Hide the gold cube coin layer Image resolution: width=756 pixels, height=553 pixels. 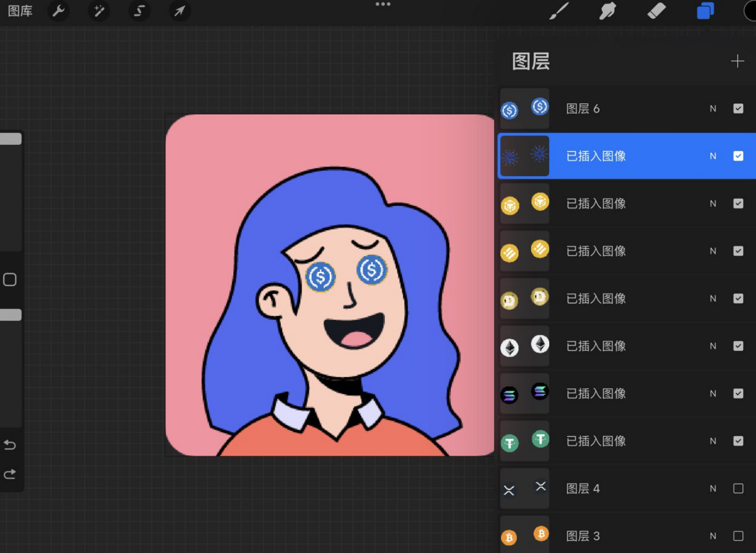(x=738, y=204)
